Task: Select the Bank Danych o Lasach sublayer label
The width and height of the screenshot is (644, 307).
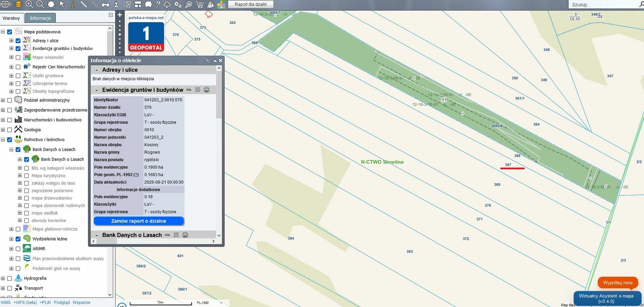Action: (62, 159)
